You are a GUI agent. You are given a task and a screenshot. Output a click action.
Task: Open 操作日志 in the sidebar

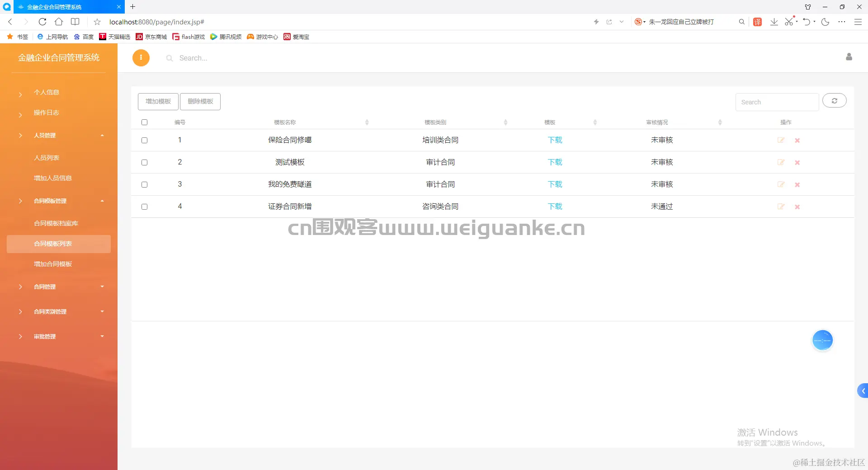click(x=47, y=113)
